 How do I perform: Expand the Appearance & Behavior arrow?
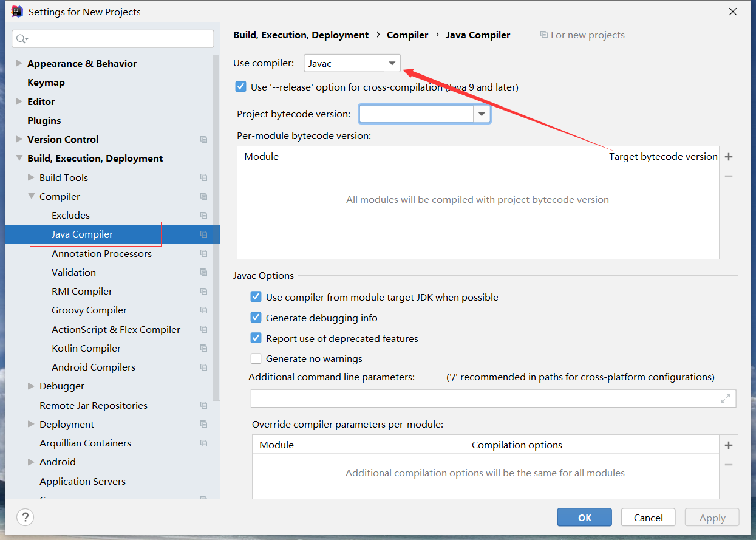19,63
